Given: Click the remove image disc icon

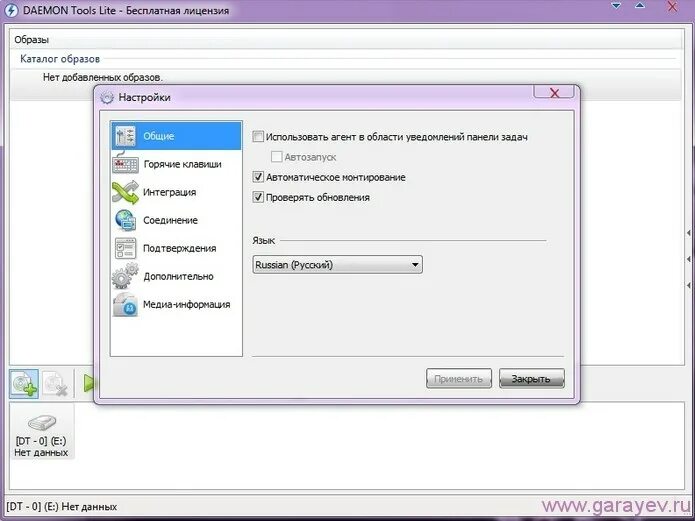Looking at the screenshot, I should coord(55,384).
